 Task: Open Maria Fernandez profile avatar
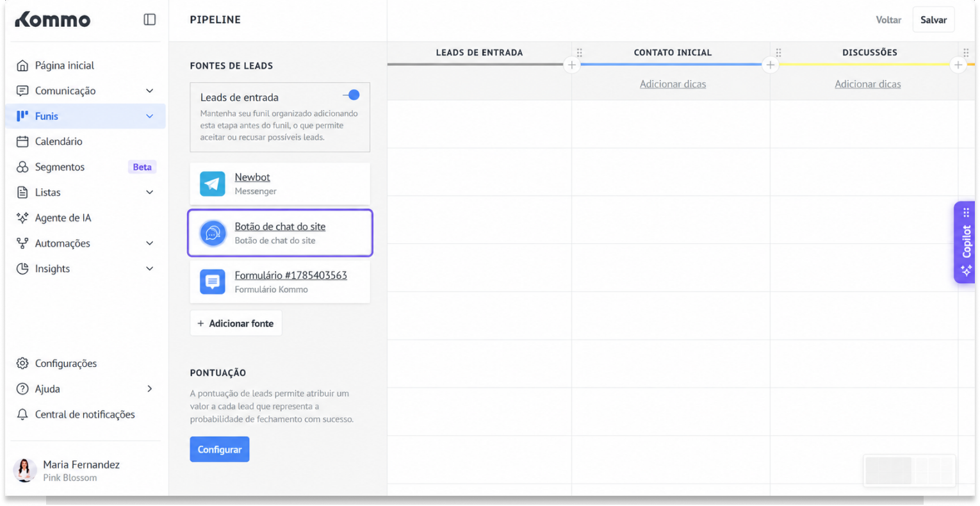pyautogui.click(x=25, y=470)
